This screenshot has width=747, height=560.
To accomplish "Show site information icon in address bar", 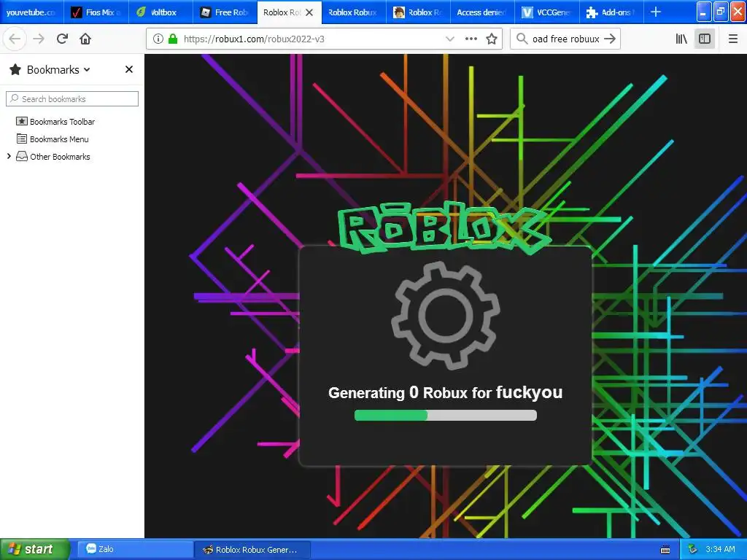I will [158, 39].
